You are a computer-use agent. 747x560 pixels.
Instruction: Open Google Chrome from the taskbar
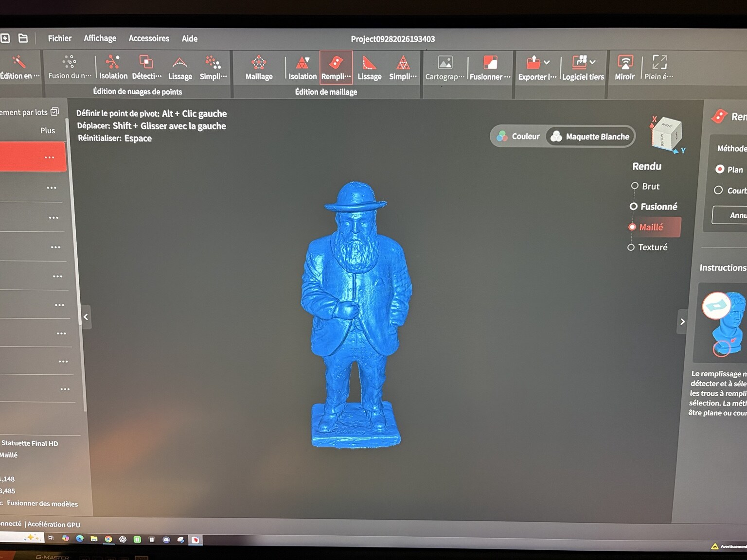(x=108, y=539)
